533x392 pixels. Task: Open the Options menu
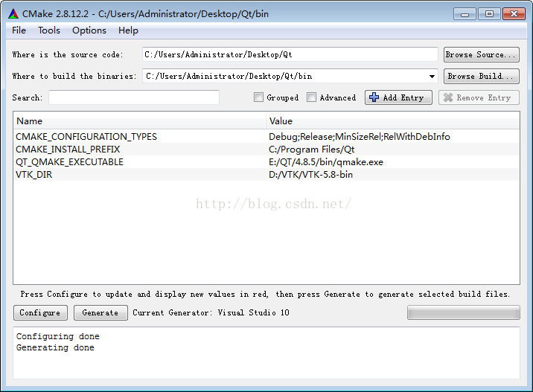(89, 30)
